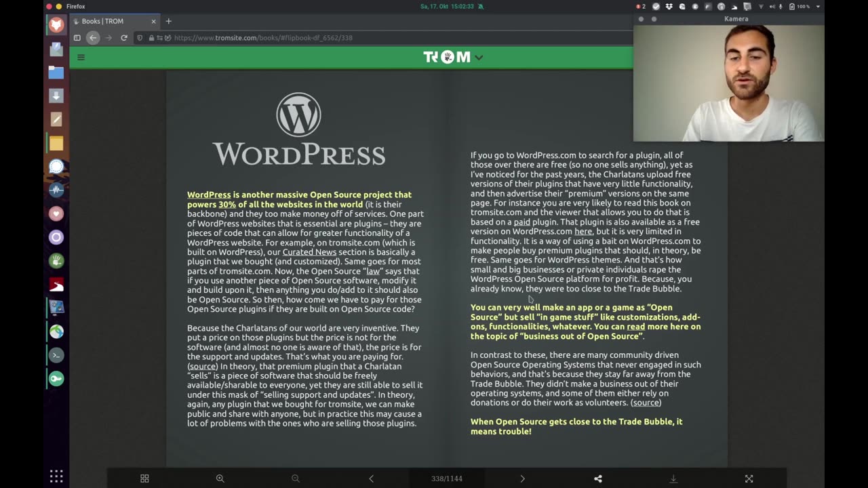Expand the system menu arrow in top bar
The height and width of the screenshot is (488, 868).
pos(818,6)
